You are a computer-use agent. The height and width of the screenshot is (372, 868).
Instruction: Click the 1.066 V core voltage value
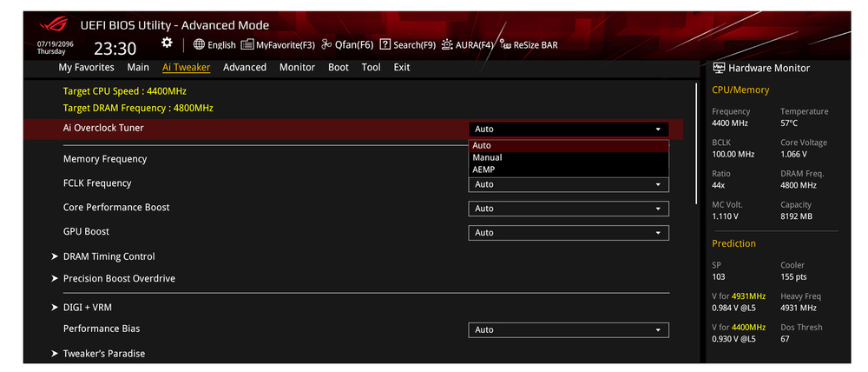795,154
